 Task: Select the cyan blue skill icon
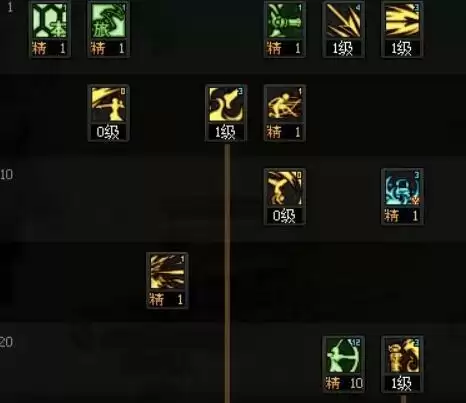pos(402,188)
